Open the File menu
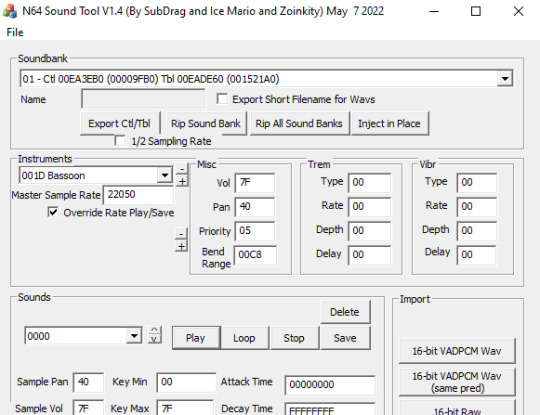Image resolution: width=540 pixels, height=415 pixels. (x=15, y=32)
